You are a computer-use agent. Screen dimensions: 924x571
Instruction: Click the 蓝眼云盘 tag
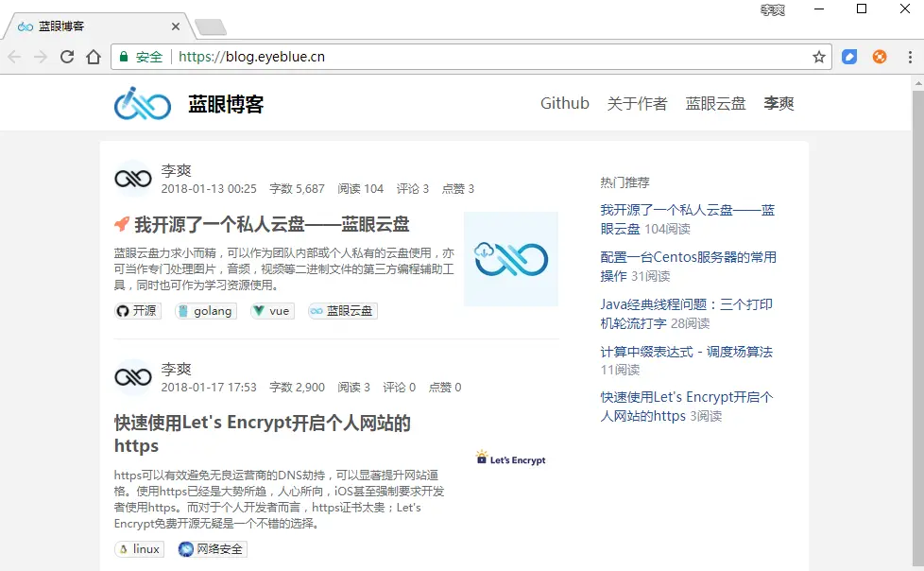coord(342,311)
